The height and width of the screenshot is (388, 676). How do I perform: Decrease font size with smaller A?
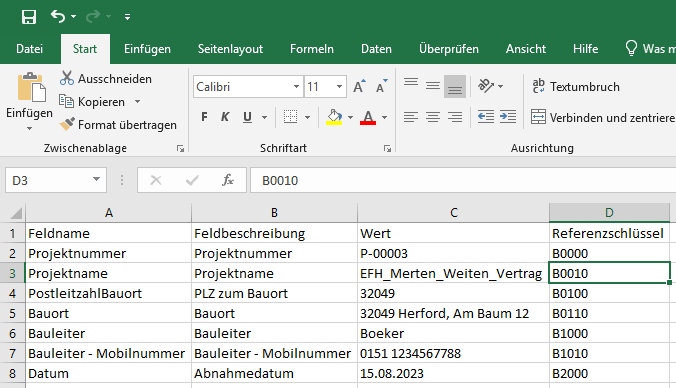pyautogui.click(x=382, y=87)
